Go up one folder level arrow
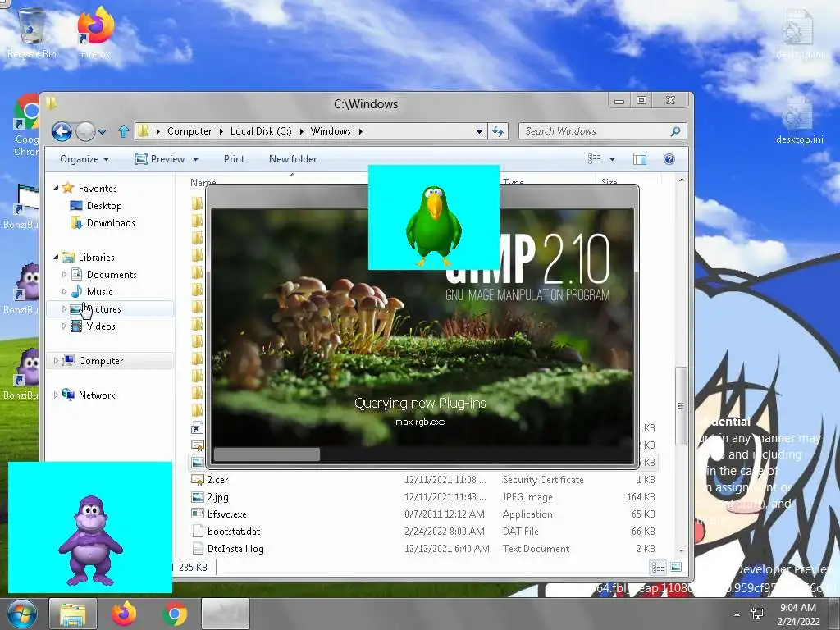Screen dimensions: 840x630 coord(124,131)
